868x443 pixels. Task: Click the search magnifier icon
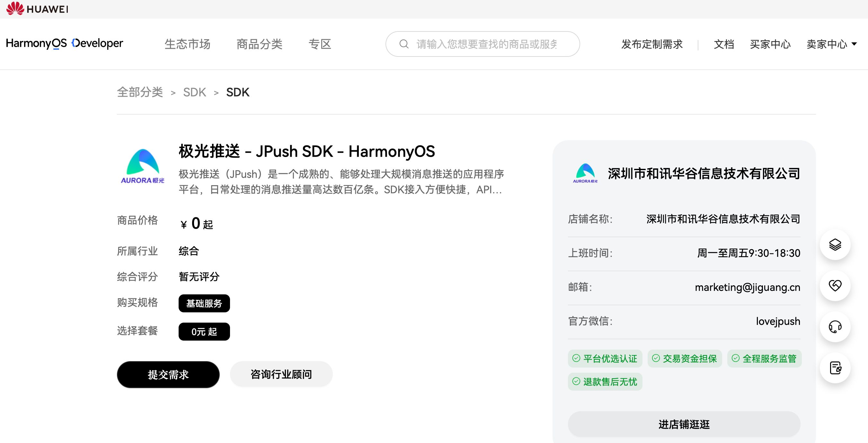click(x=404, y=44)
